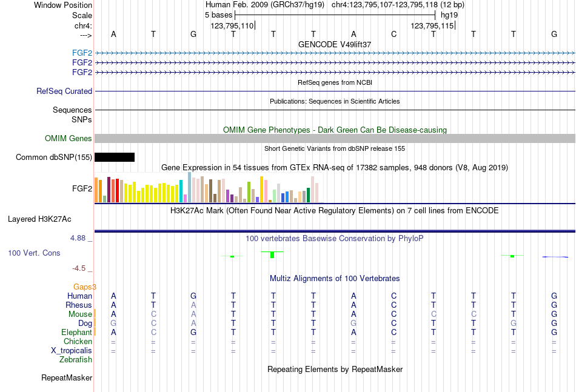576x392 pixels.
Task: Click the Common dbSNP(155) label
Action: (53, 157)
